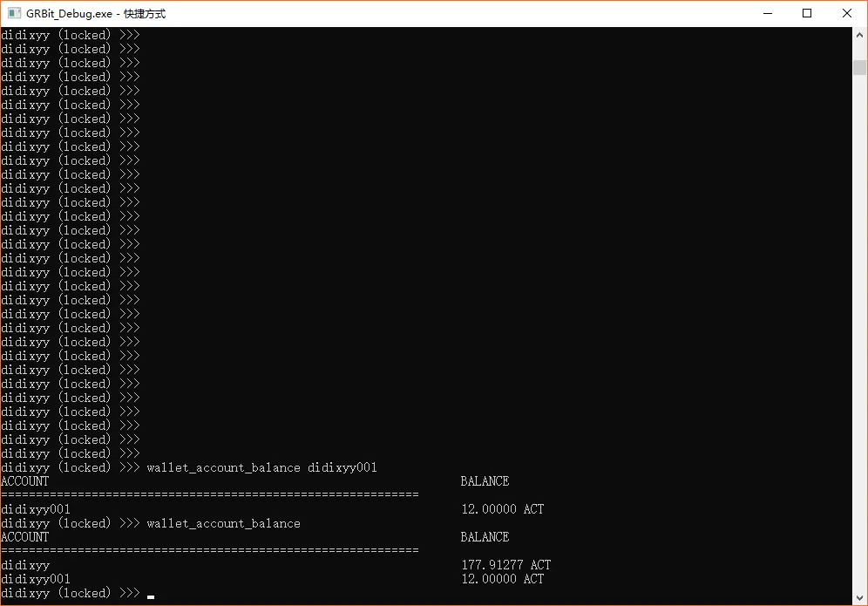The image size is (868, 606).
Task: Close the GRBit_Debug.exe console window
Action: click(x=847, y=13)
